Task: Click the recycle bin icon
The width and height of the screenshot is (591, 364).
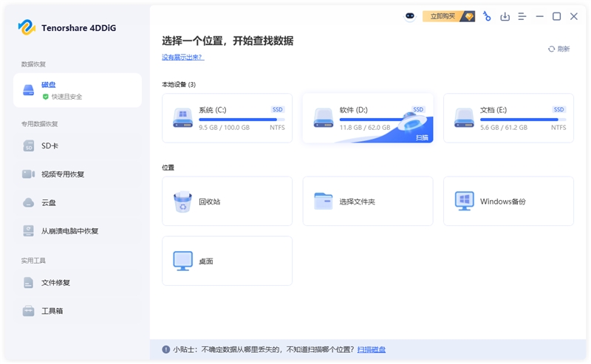Action: (182, 202)
